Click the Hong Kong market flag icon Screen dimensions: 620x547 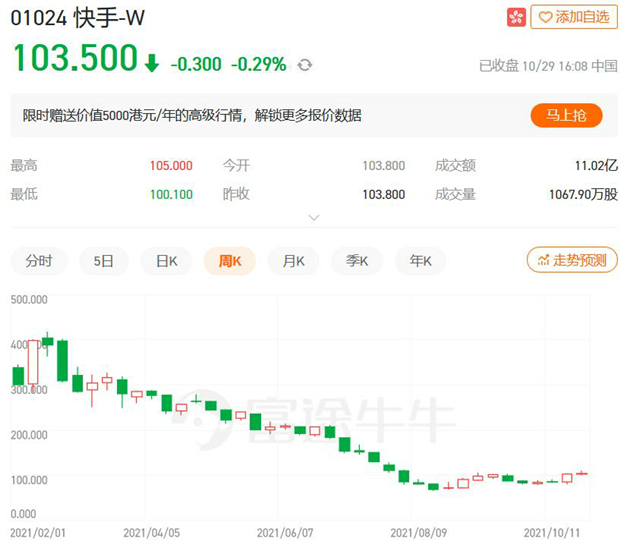pyautogui.click(x=516, y=17)
